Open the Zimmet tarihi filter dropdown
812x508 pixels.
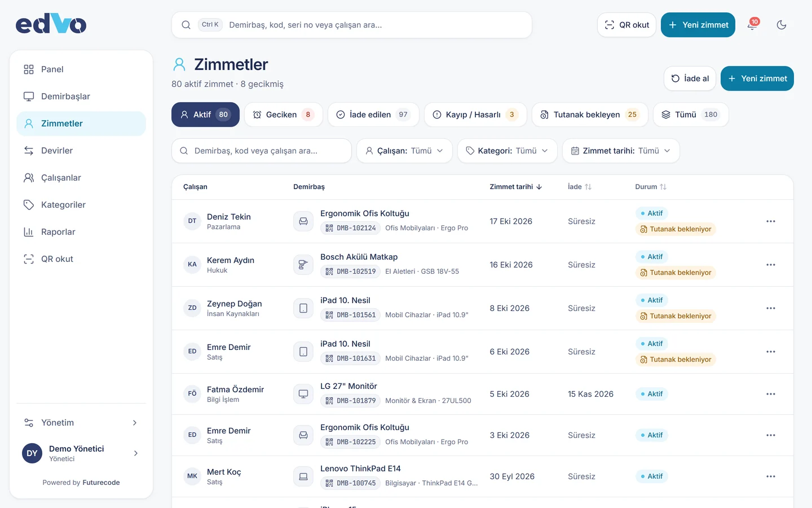tap(621, 151)
